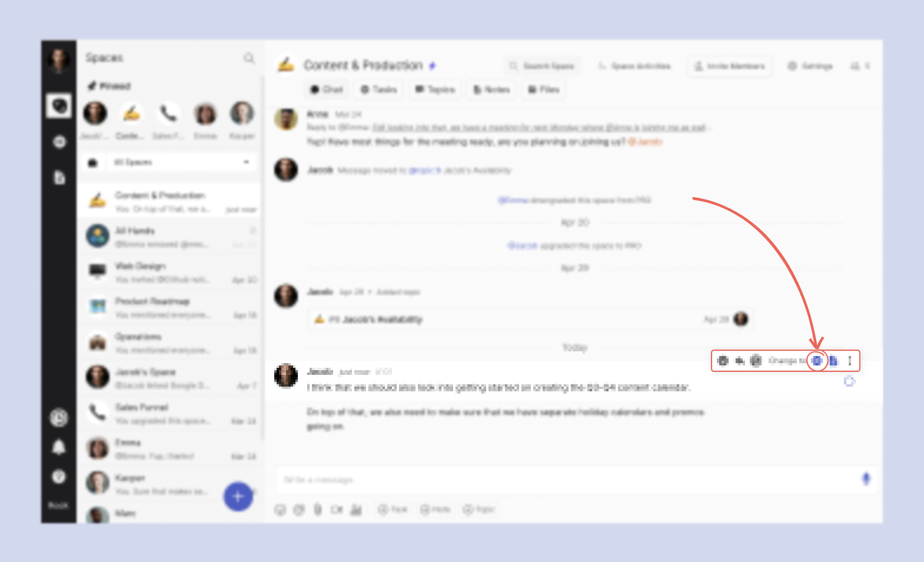Switch to the Notes tab
This screenshot has height=562, width=924.
tap(491, 89)
